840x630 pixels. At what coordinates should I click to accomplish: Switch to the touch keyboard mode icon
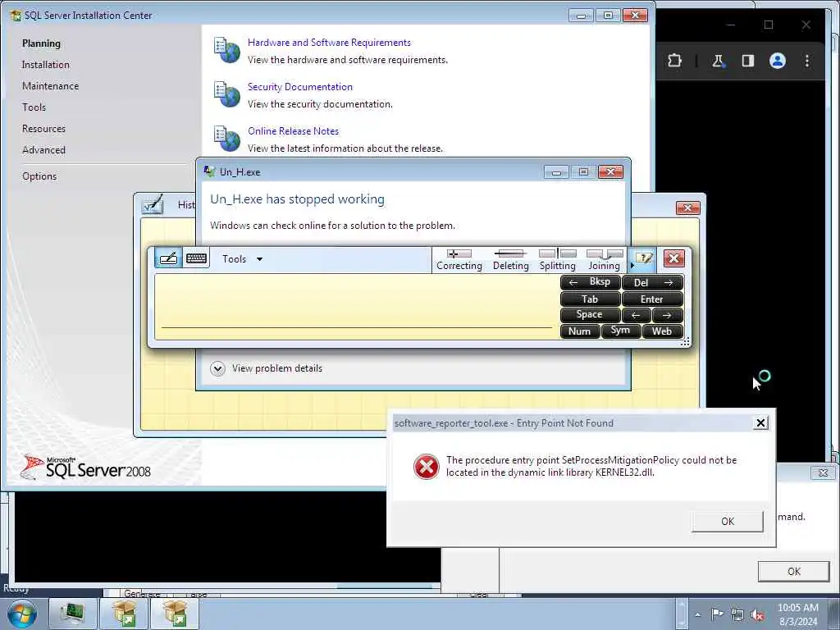click(196, 258)
